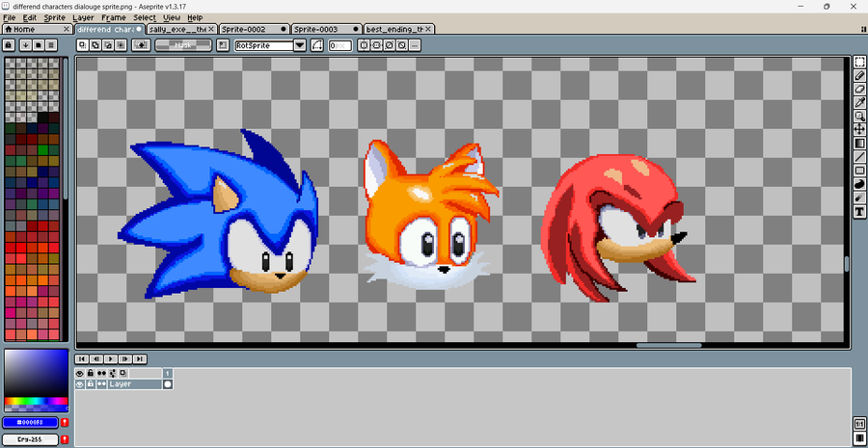Play the animation

point(111,359)
